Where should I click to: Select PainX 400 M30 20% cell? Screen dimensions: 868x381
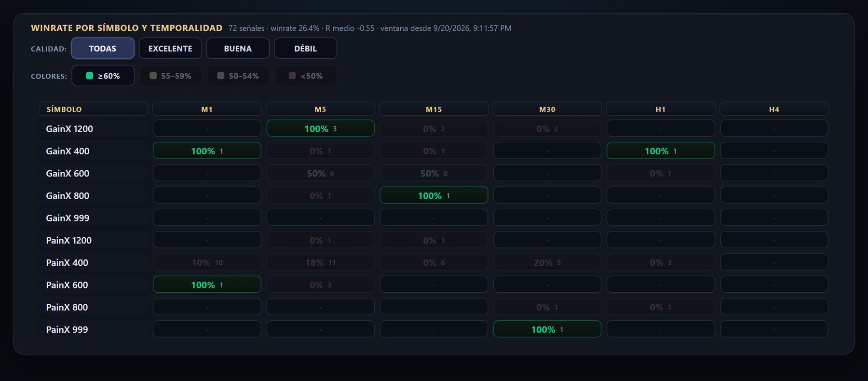(547, 262)
